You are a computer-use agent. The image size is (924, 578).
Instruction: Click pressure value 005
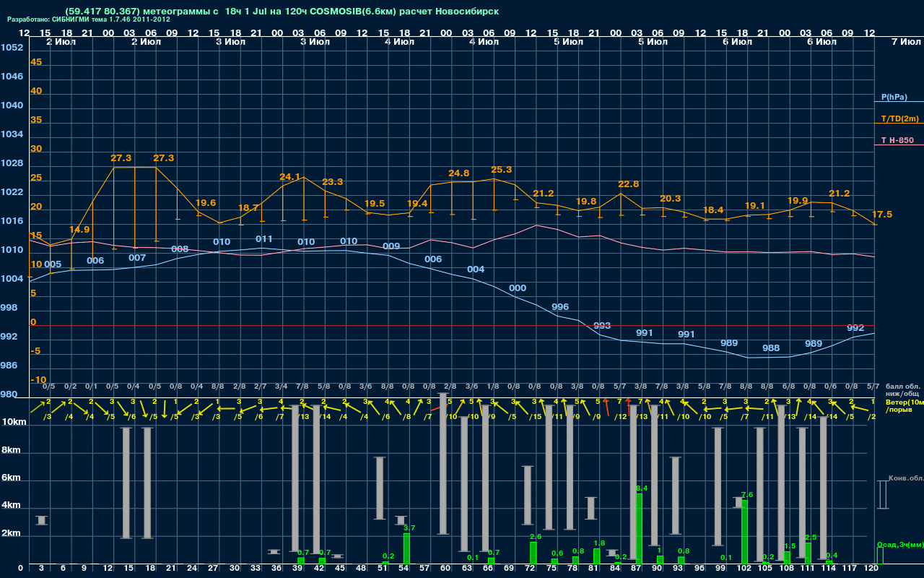53,264
